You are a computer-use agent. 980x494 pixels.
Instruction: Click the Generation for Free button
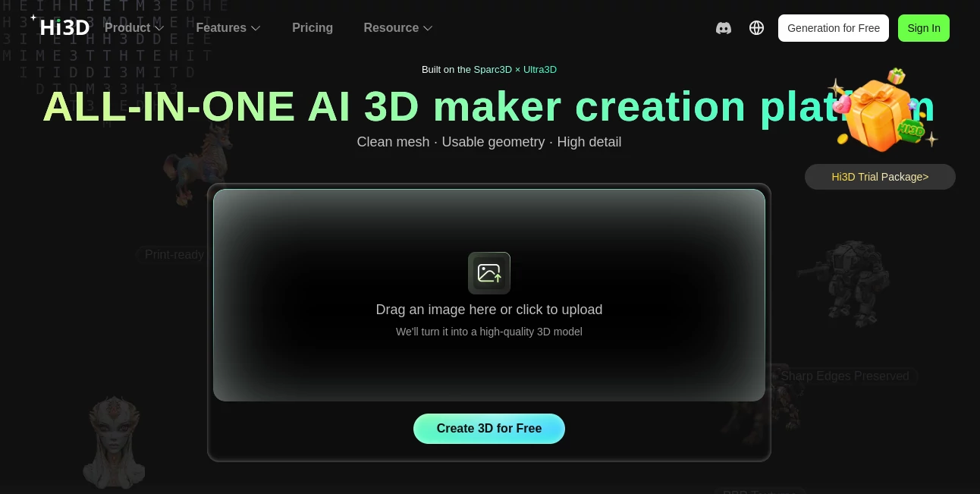834,28
